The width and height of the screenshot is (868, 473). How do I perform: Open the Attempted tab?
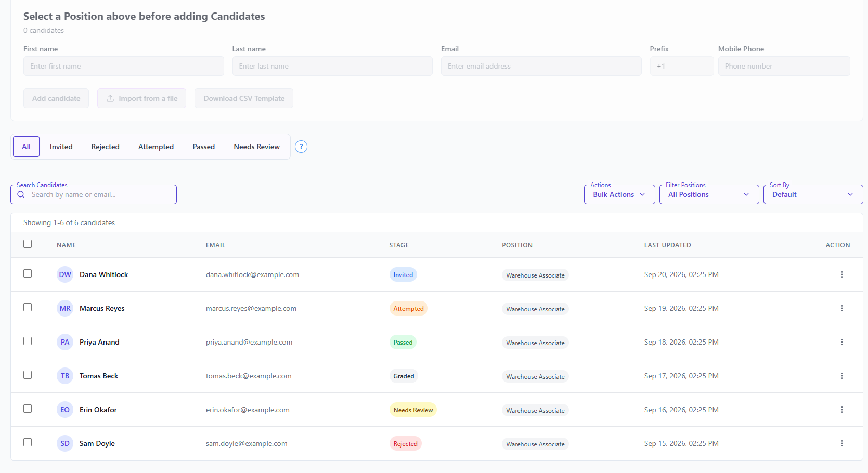pyautogui.click(x=156, y=147)
